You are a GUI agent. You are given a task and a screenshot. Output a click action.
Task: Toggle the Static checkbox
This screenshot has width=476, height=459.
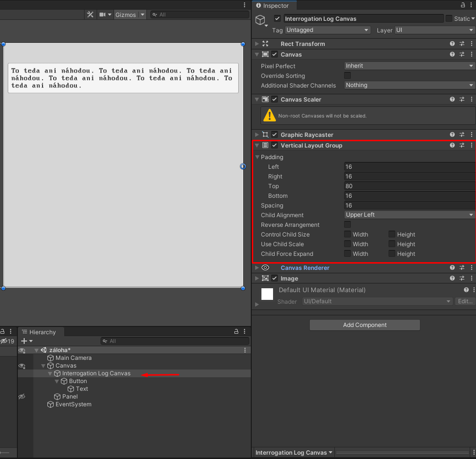(449, 19)
